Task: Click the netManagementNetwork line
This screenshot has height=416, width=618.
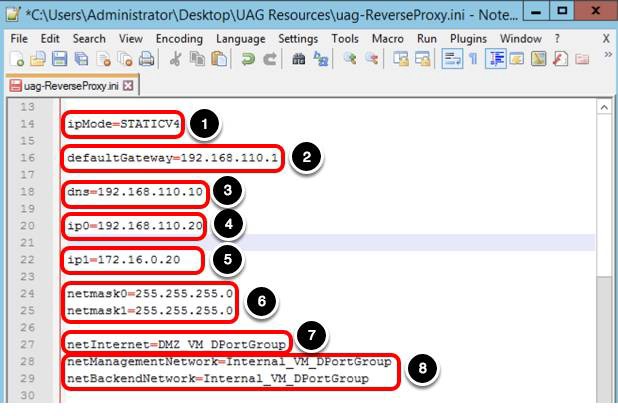Action: point(229,362)
